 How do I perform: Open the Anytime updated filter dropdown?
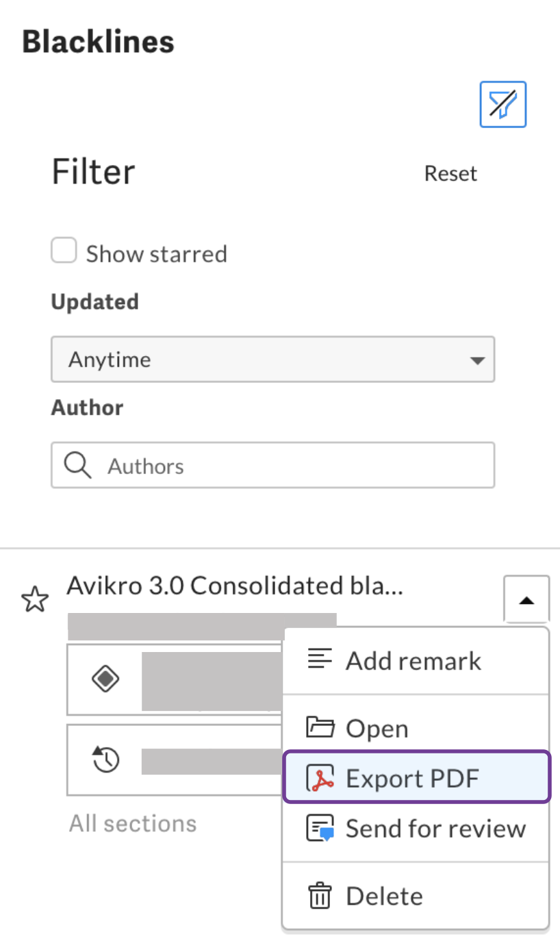click(x=272, y=359)
